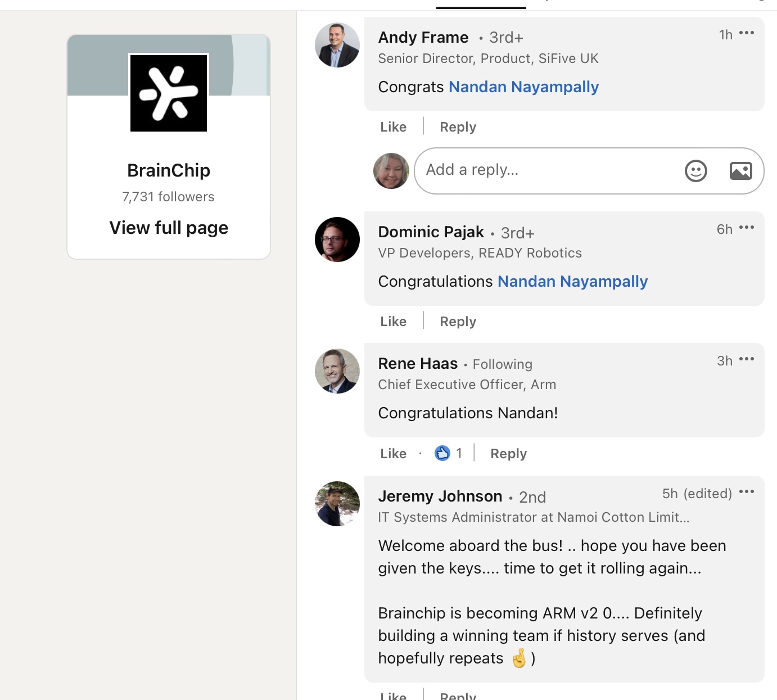This screenshot has width=777, height=700.
Task: Open emoji picker in reply box
Action: [695, 171]
